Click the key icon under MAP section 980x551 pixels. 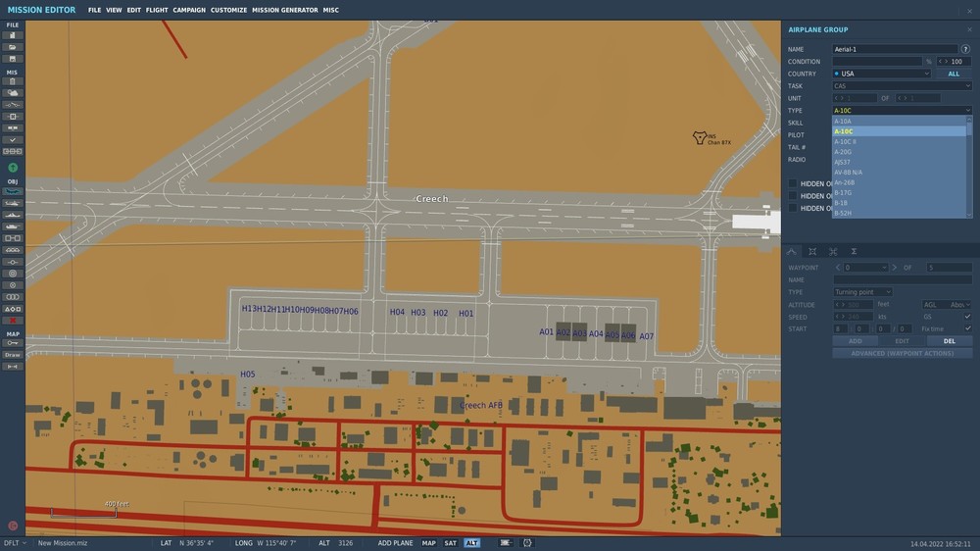[13, 343]
